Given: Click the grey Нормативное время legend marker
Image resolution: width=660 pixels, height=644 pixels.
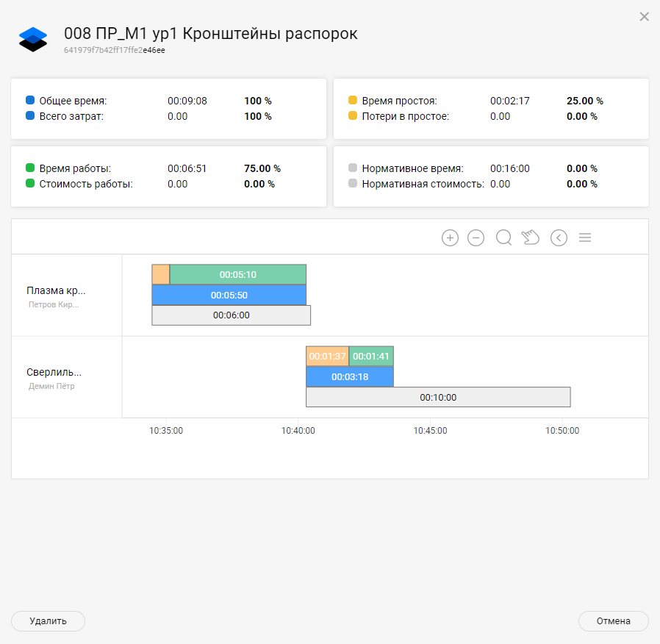Looking at the screenshot, I should click(x=353, y=168).
